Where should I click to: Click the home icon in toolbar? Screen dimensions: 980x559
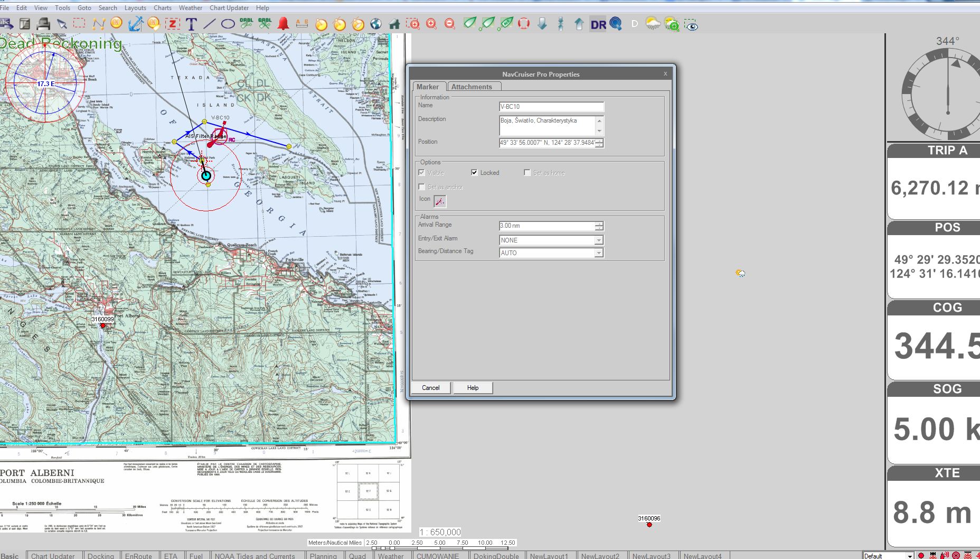click(394, 24)
